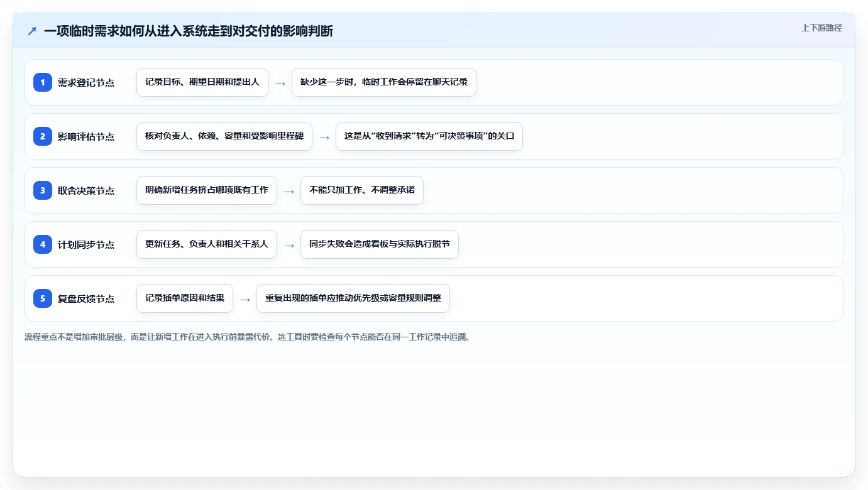868x490 pixels.
Task: Click the 复盘反馈节点 label
Action: click(x=86, y=298)
